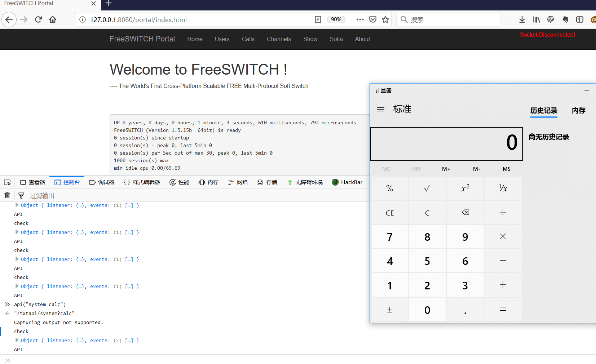Click the Home link in portal navbar
596x364 pixels.
(x=195, y=39)
